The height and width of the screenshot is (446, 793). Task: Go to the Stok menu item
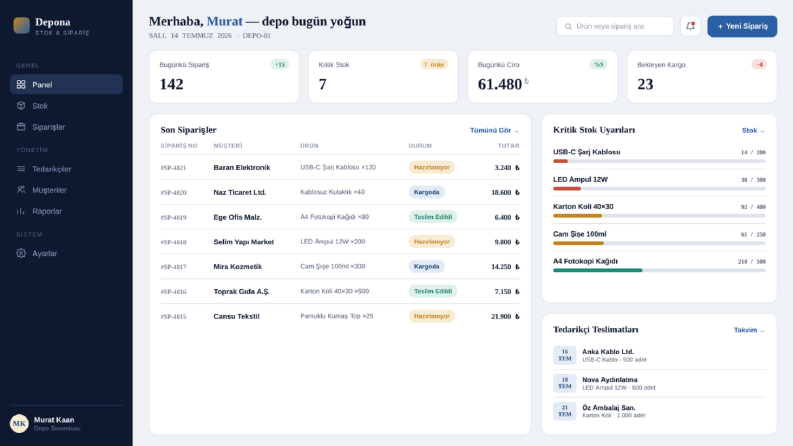pyautogui.click(x=66, y=106)
